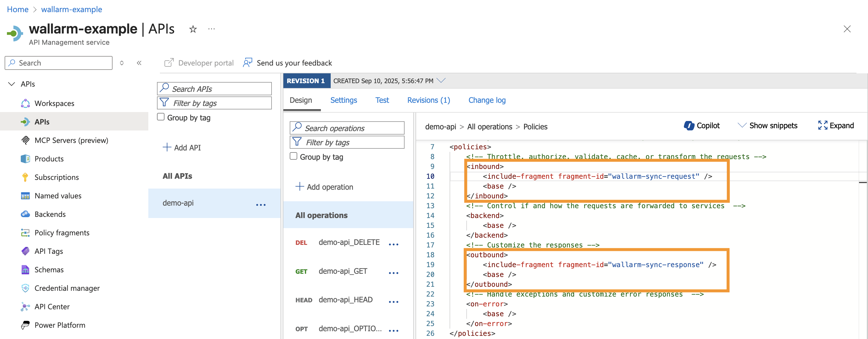Open Named values settings

[58, 196]
